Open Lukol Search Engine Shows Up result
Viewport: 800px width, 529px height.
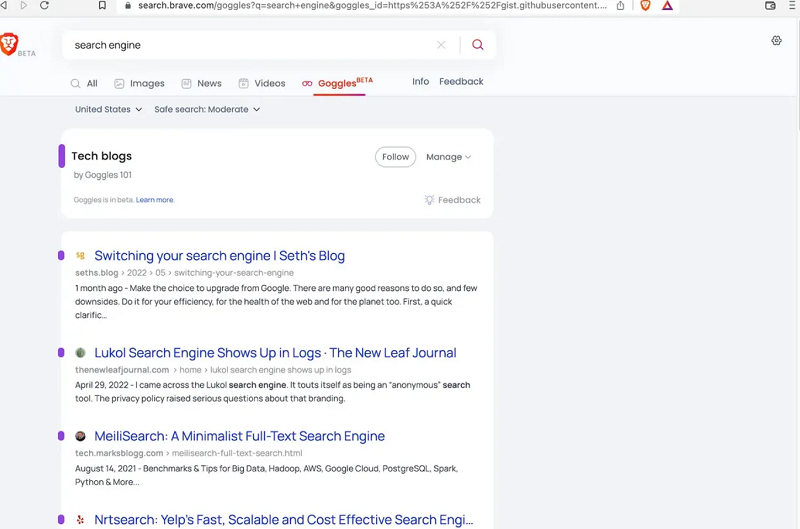pyautogui.click(x=276, y=352)
